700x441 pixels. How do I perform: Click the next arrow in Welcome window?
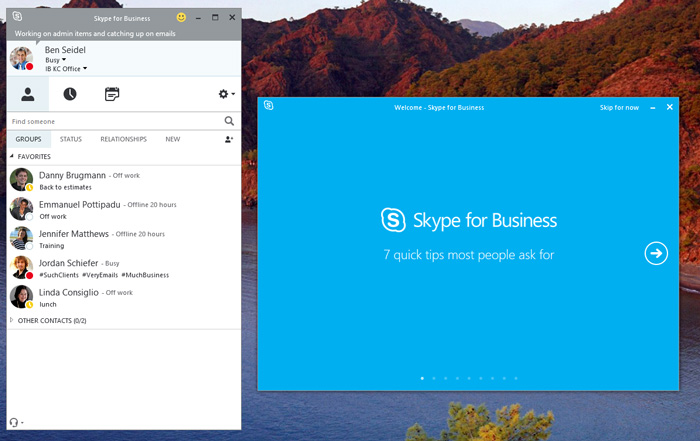point(656,254)
